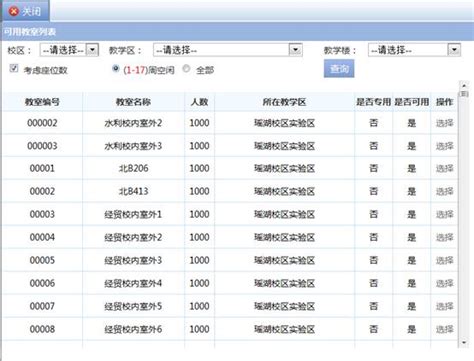Click room name 水利校内室外3
The width and height of the screenshot is (474, 361).
[133, 146]
